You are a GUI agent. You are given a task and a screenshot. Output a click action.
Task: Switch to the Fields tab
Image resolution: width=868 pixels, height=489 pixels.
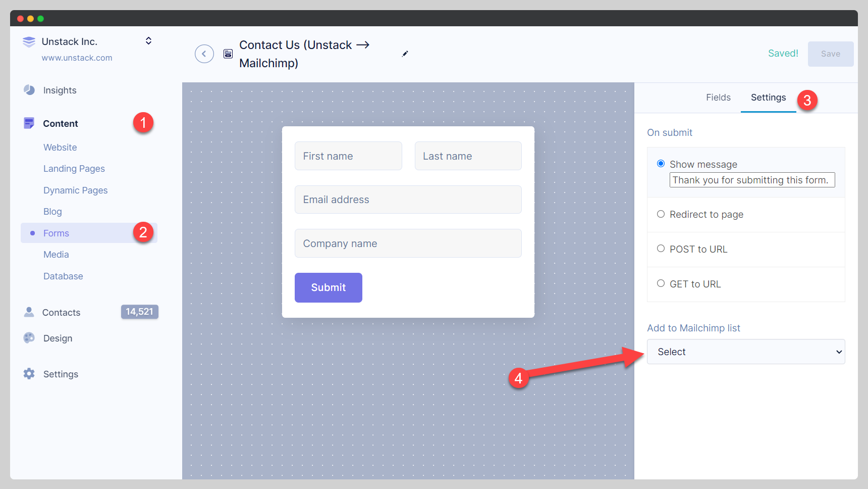pos(718,97)
